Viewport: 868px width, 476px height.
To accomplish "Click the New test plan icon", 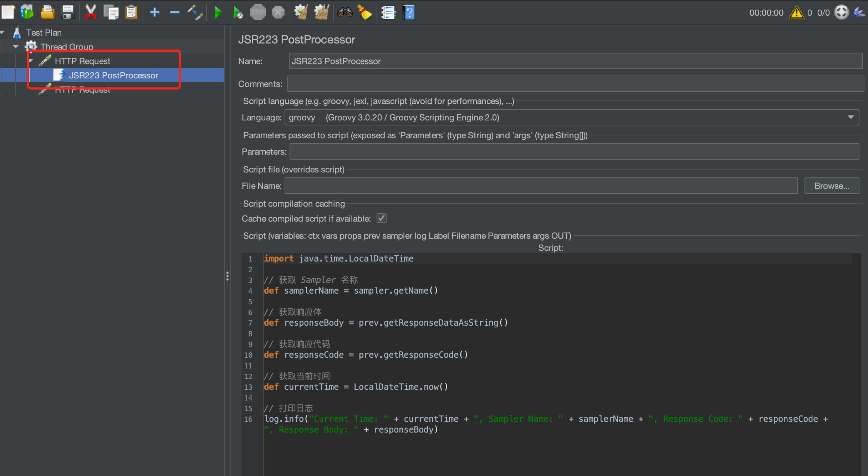I will click(9, 12).
